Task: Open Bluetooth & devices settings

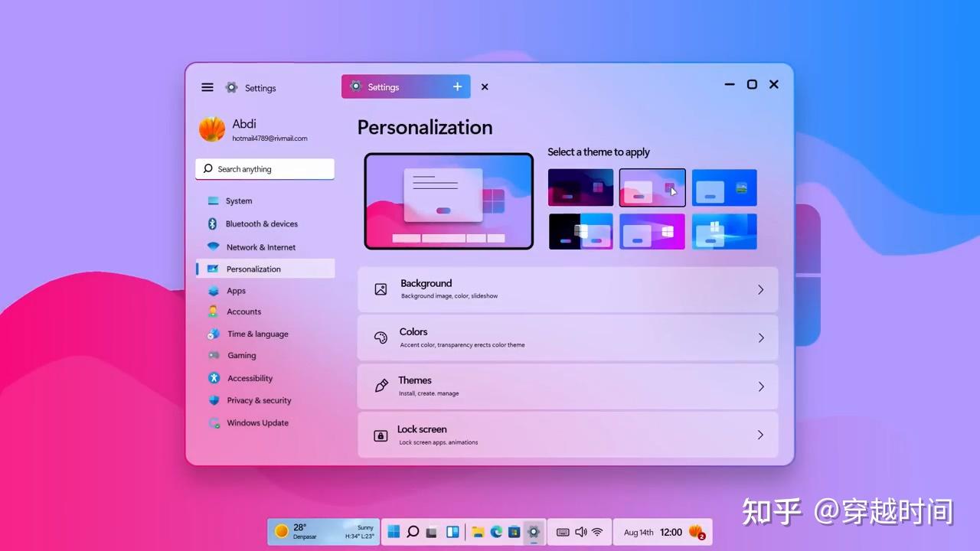Action: pyautogui.click(x=213, y=223)
